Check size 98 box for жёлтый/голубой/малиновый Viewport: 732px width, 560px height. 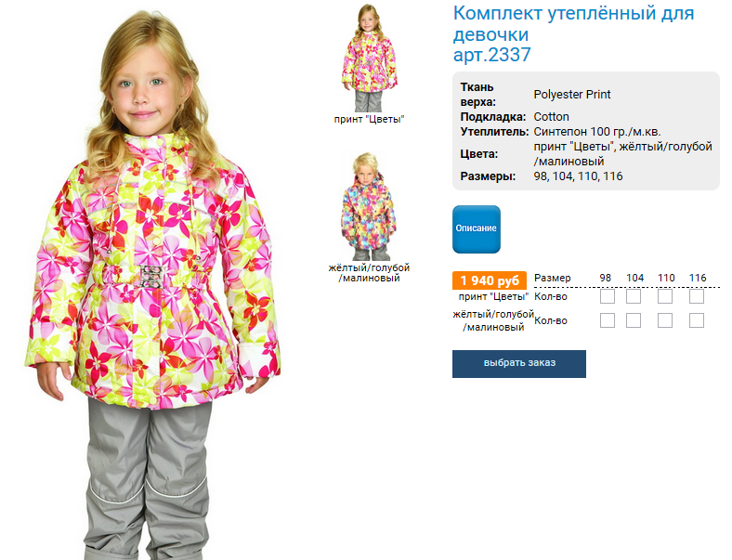[607, 320]
